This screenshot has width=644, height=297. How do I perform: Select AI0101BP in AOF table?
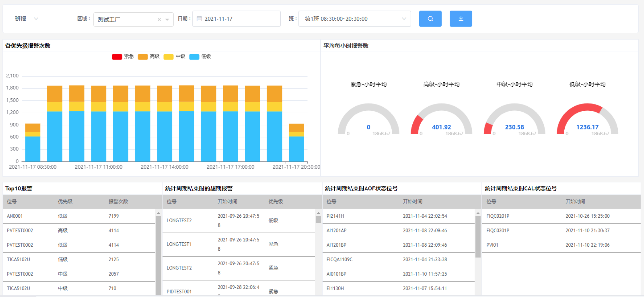398,274
